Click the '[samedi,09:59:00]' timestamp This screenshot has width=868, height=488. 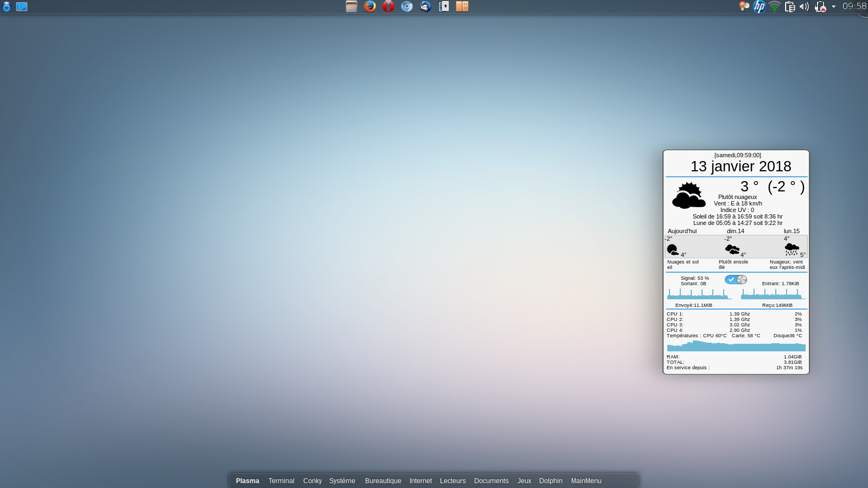(x=738, y=155)
